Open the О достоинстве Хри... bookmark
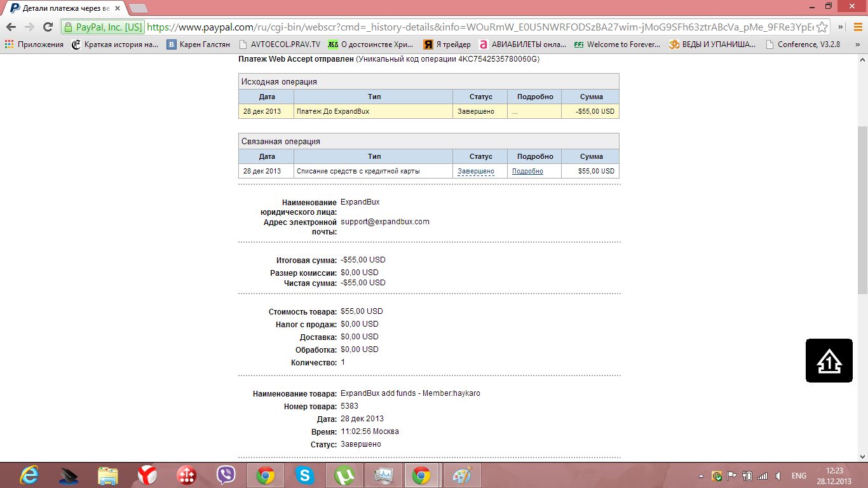The height and width of the screenshot is (488, 868). tap(371, 44)
